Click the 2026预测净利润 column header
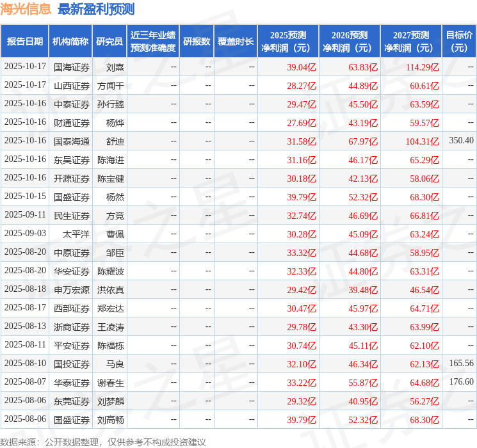 tap(350, 41)
